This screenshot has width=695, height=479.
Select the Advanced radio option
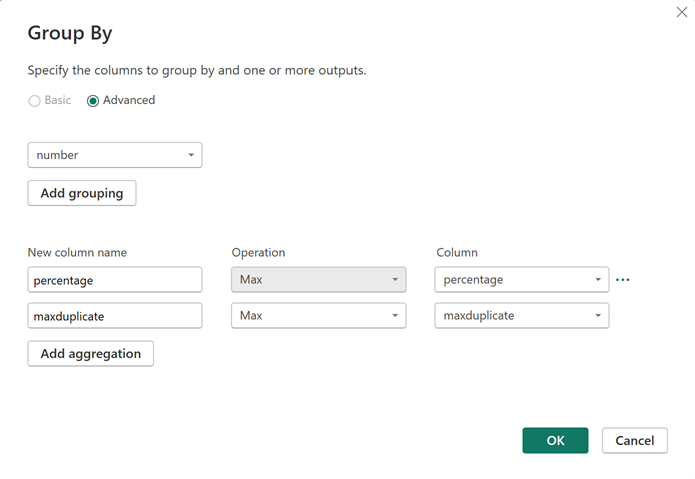pos(93,101)
